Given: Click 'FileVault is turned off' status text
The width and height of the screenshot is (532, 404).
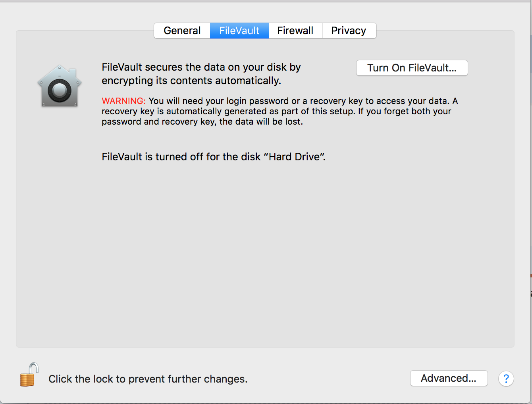Looking at the screenshot, I should [x=214, y=157].
